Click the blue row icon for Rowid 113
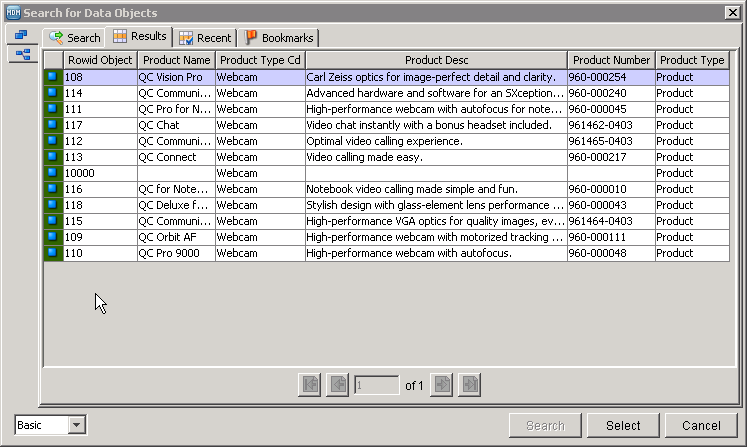The height and width of the screenshot is (447, 747). [x=53, y=157]
